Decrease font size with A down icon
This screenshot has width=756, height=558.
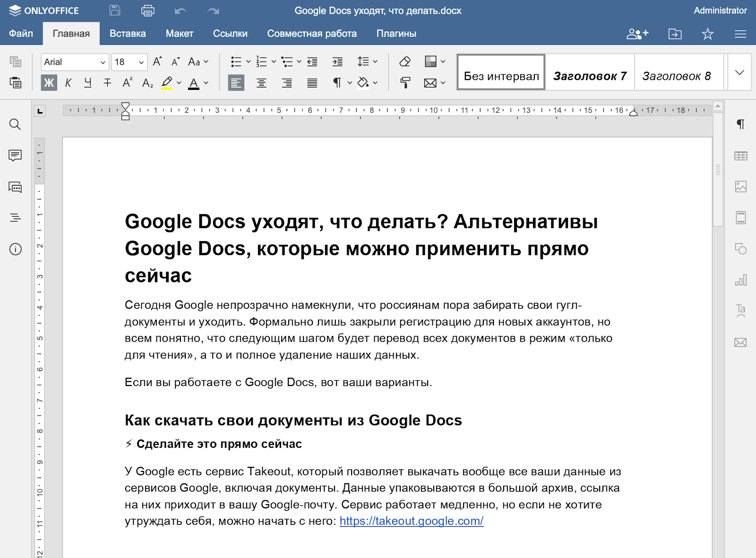[175, 61]
